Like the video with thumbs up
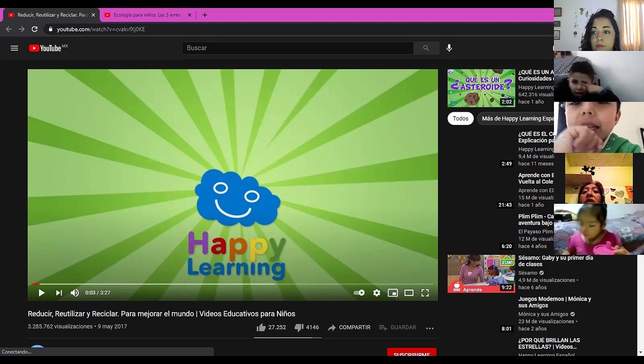The image size is (644, 364). (261, 328)
